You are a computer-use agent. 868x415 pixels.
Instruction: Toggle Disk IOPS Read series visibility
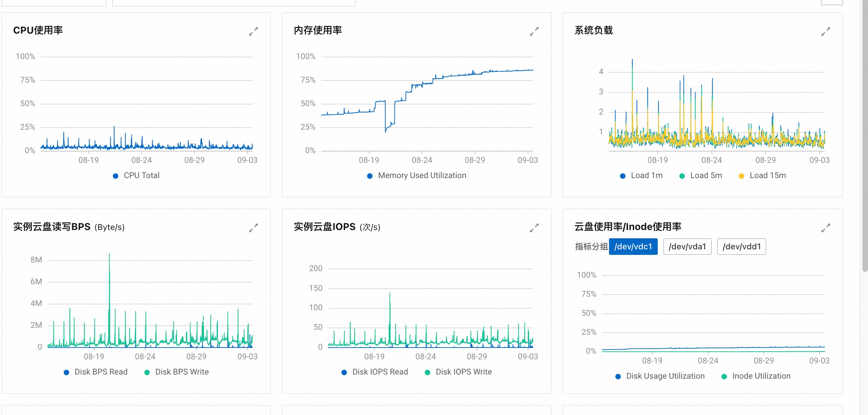(x=375, y=372)
